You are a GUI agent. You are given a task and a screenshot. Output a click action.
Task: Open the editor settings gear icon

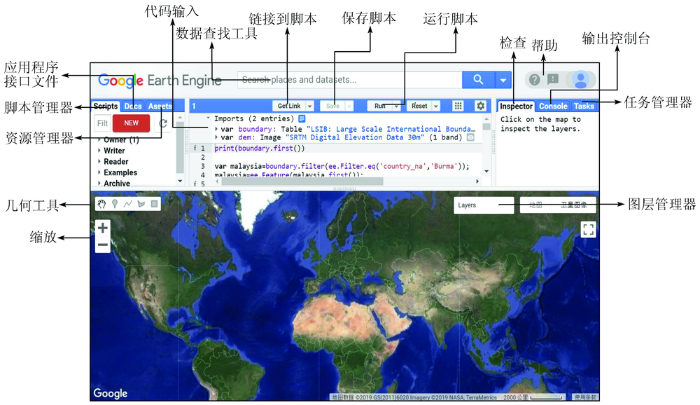pos(480,106)
